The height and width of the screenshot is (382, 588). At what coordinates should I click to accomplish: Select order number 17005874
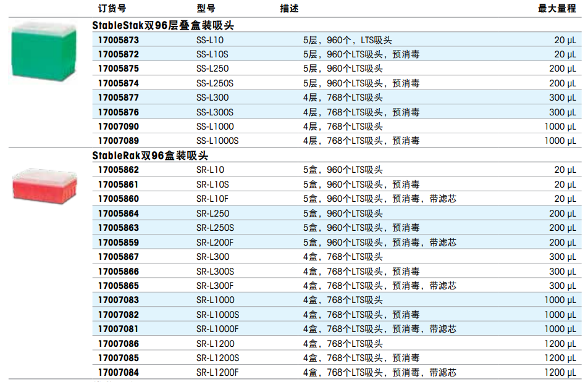click(x=119, y=83)
